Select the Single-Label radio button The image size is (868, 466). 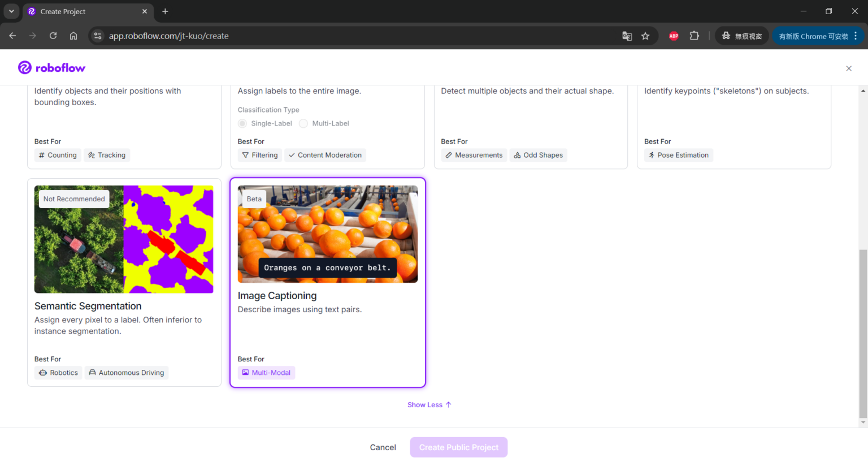[x=242, y=123]
